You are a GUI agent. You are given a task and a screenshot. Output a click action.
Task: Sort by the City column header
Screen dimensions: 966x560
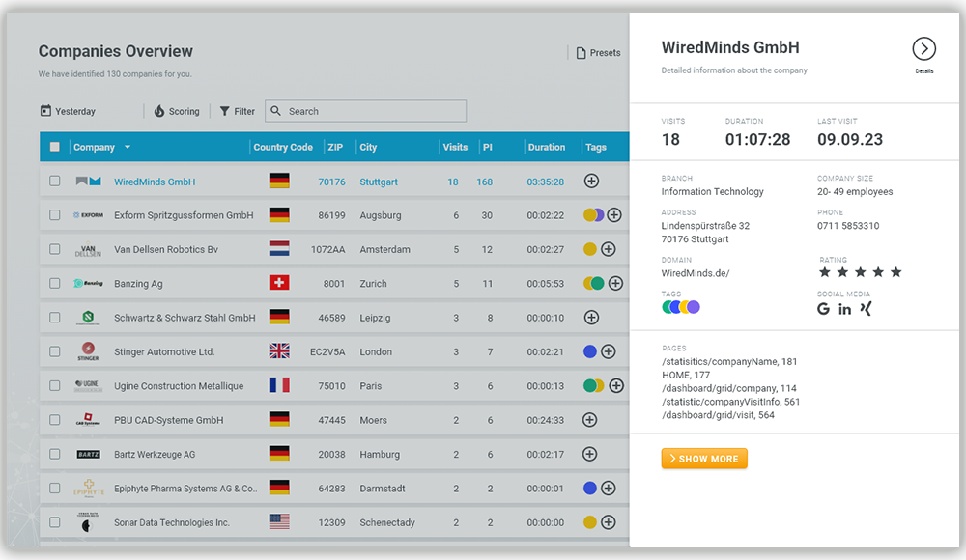[368, 147]
